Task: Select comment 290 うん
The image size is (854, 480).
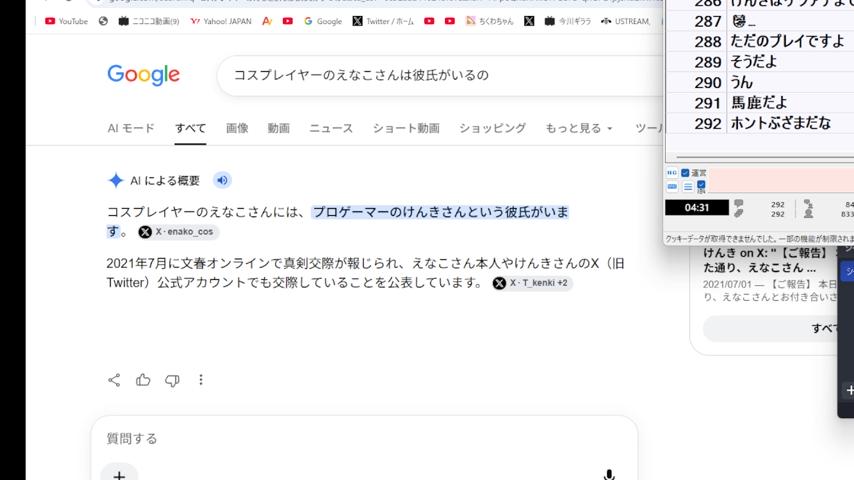Action: pos(760,82)
